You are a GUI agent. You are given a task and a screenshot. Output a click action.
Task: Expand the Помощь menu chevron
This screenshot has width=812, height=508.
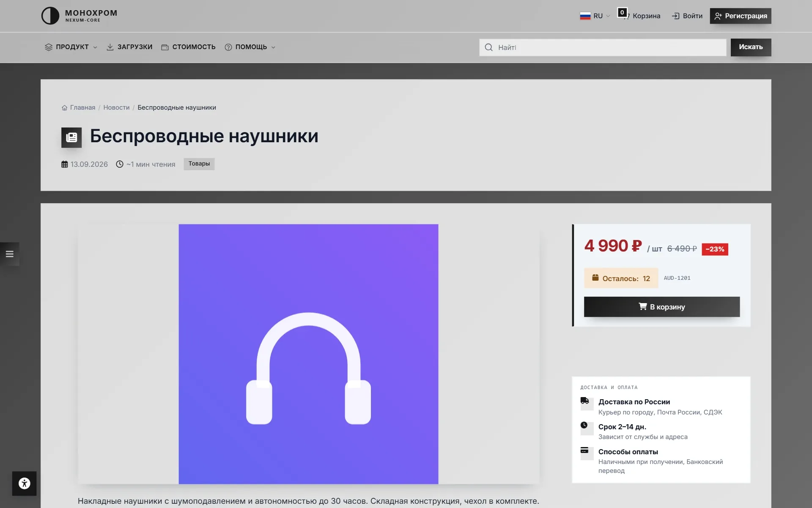273,47
